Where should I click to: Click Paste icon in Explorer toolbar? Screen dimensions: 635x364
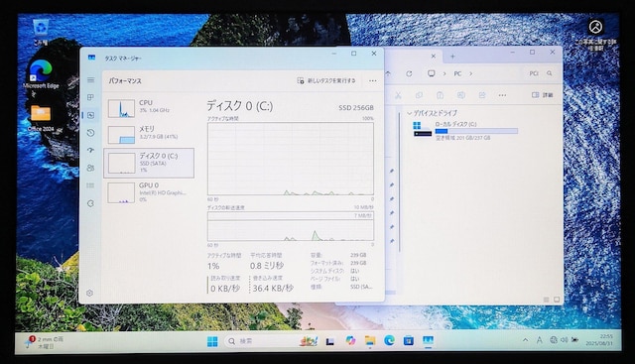pyautogui.click(x=440, y=95)
